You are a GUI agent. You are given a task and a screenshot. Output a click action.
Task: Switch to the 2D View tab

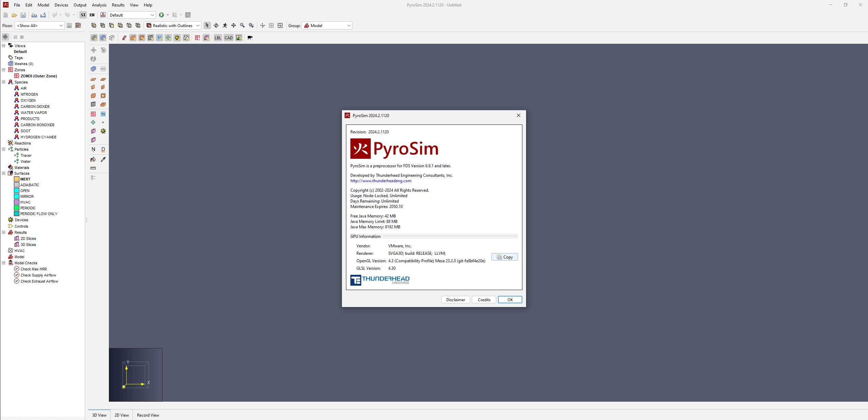[121, 415]
